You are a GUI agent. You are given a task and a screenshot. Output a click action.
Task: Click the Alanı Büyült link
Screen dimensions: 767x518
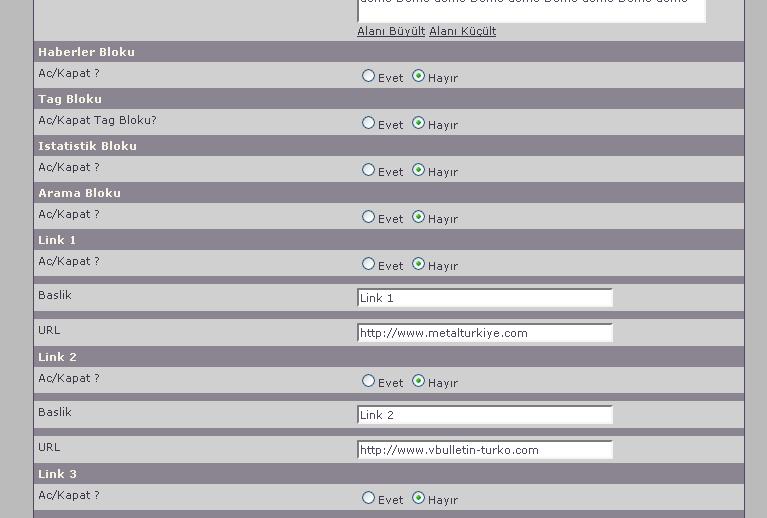point(391,31)
